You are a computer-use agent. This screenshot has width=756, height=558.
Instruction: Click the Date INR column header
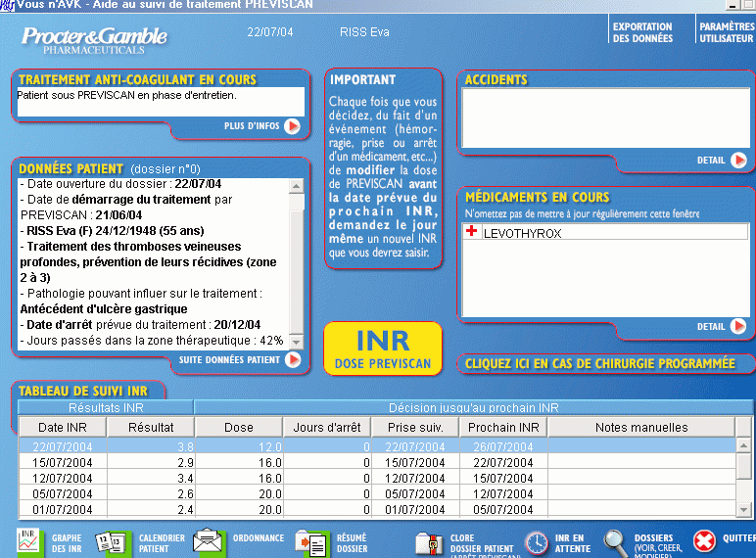pos(63,428)
